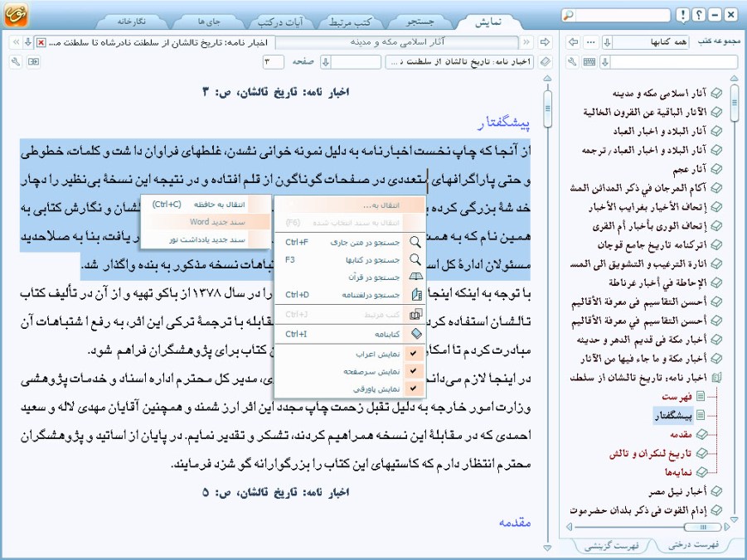Switch to the جستجو tab

coord(420,22)
